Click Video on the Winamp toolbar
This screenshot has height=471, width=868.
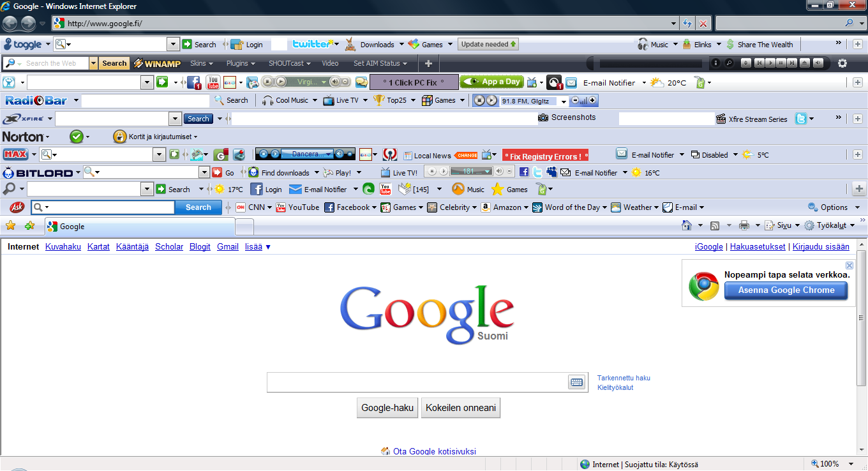(x=330, y=63)
